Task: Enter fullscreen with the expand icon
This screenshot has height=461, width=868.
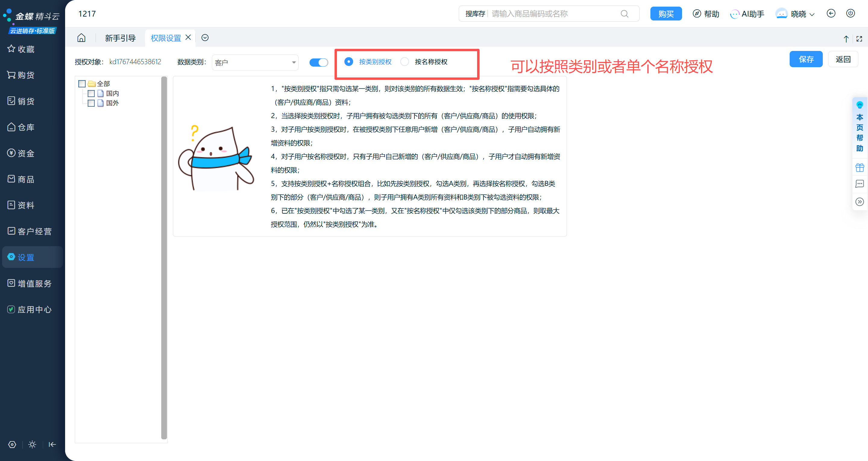Action: tap(859, 39)
